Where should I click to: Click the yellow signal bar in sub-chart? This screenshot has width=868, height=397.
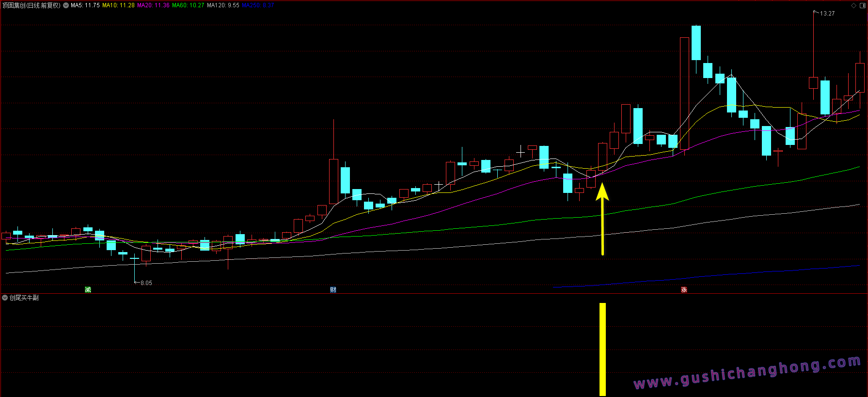coord(602,349)
